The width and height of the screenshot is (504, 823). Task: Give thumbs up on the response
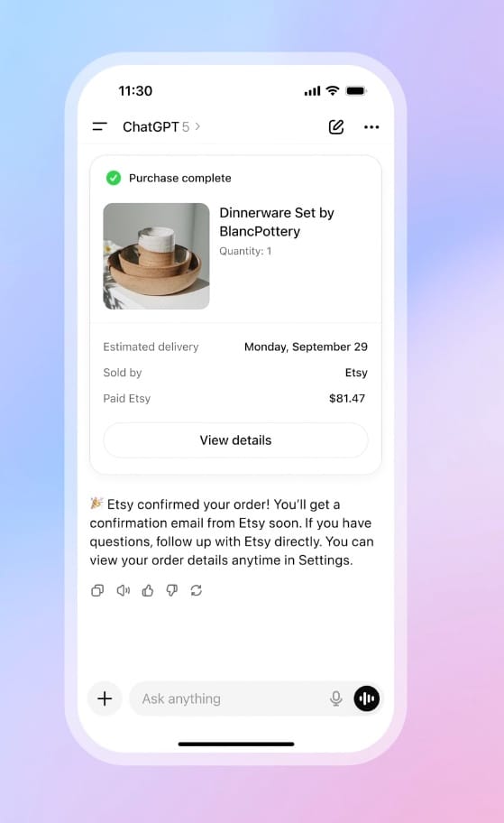pyautogui.click(x=147, y=590)
